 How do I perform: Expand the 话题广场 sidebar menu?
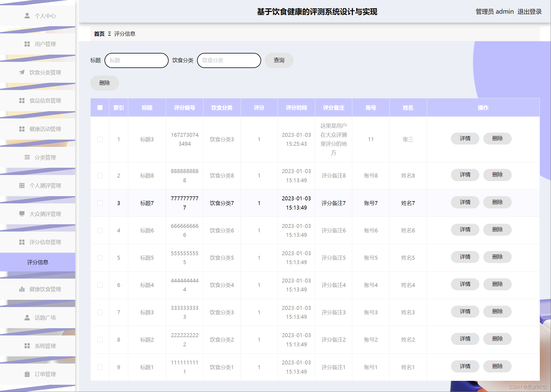(38, 318)
